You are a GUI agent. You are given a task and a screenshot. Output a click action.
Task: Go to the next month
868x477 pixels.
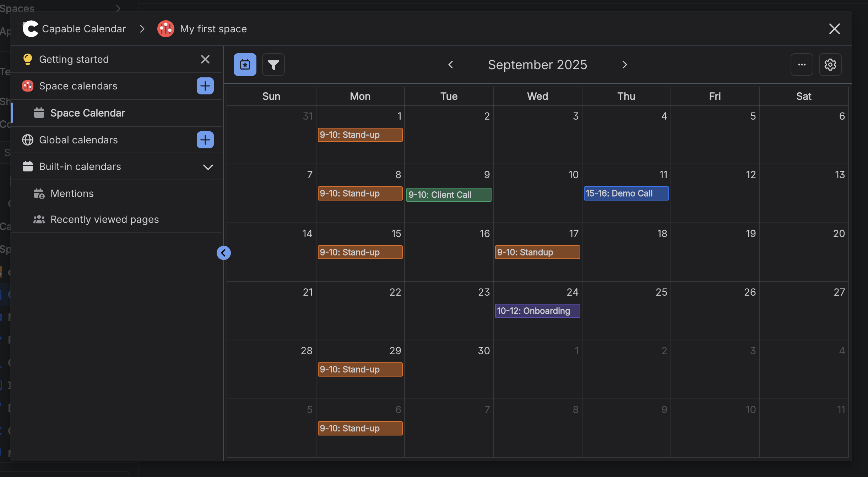tap(625, 65)
